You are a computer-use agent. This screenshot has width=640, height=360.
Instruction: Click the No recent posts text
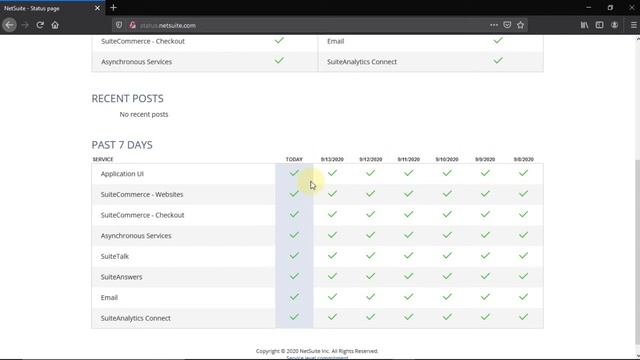[x=144, y=114]
